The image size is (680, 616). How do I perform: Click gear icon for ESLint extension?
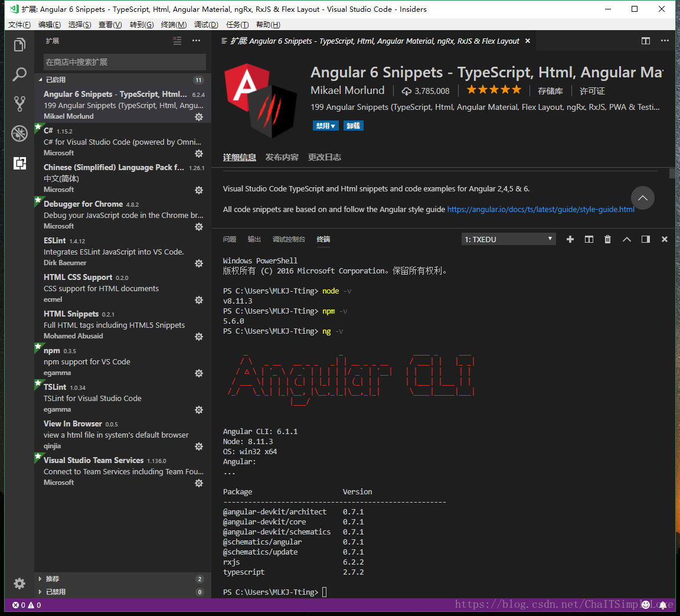tap(199, 263)
